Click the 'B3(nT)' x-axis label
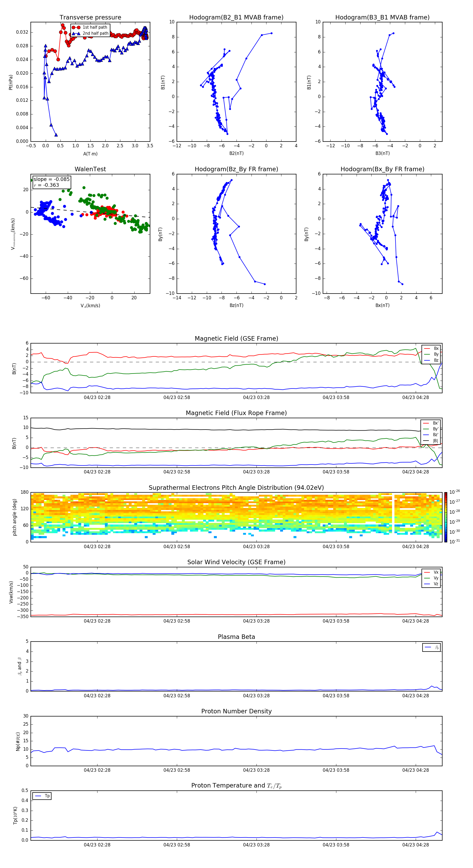This screenshot has height=868, width=473. 382,153
